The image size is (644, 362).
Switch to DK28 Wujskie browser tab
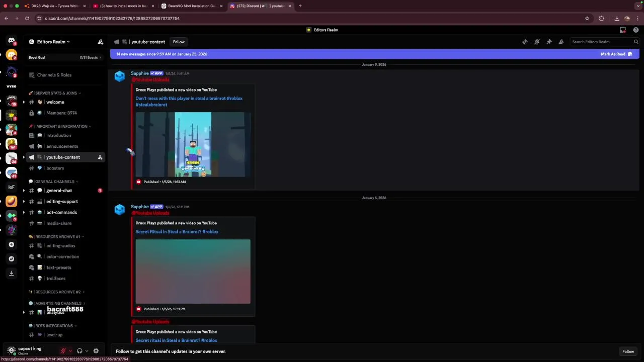[x=55, y=6]
